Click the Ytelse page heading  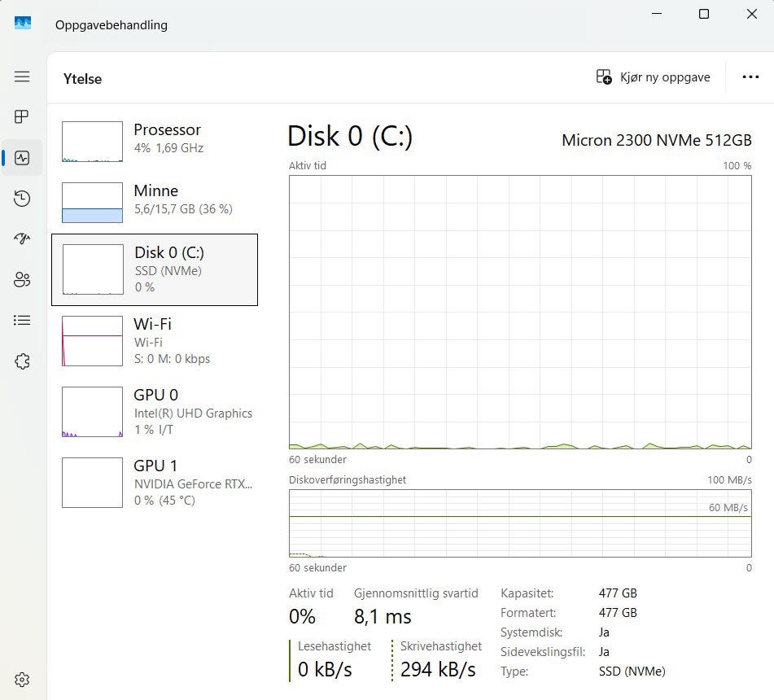tap(82, 79)
